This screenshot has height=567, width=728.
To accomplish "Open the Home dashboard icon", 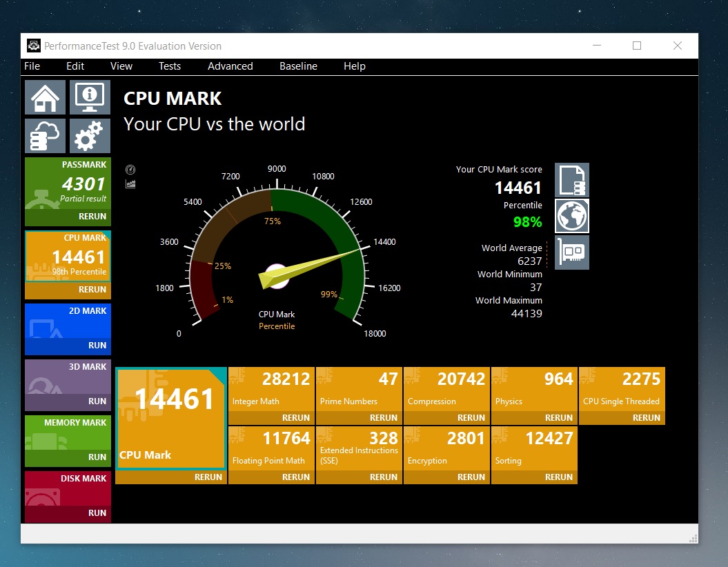I will pyautogui.click(x=45, y=97).
